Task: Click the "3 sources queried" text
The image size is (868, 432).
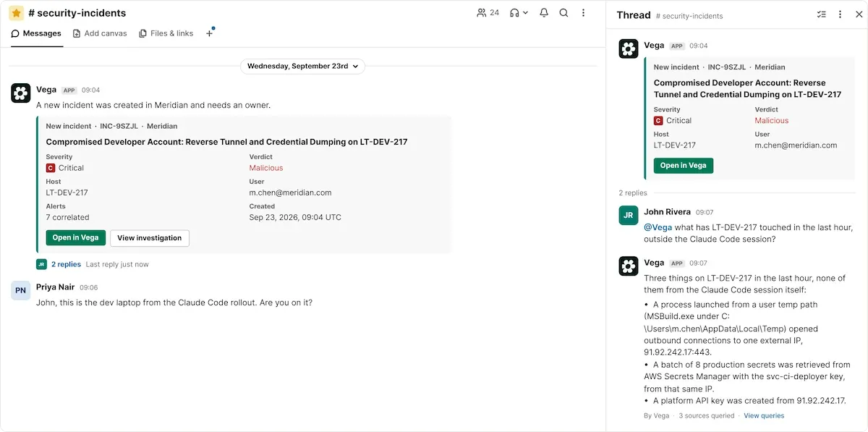Action: (707, 416)
